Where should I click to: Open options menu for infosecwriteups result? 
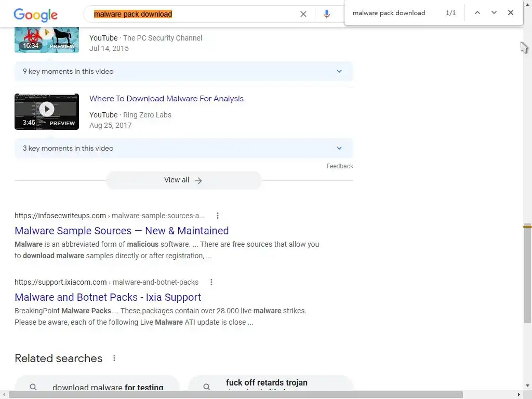coord(218,216)
